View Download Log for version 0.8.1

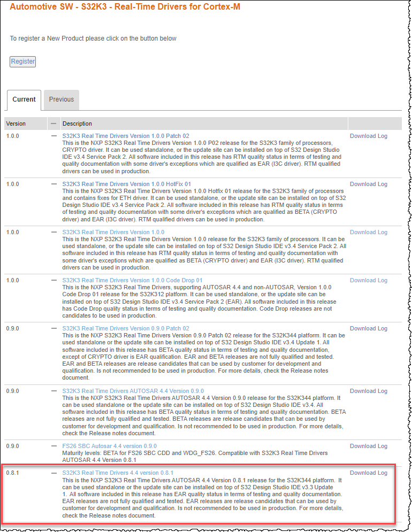[x=369, y=473]
